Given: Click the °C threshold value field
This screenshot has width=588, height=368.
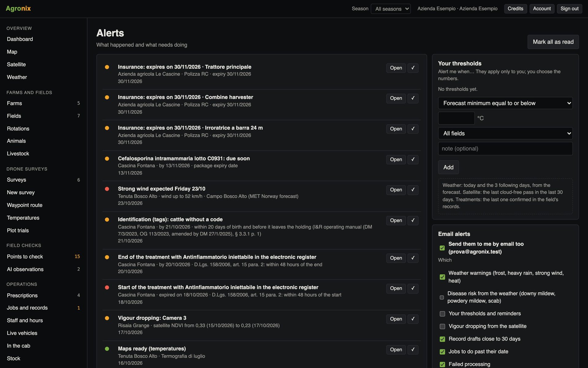Looking at the screenshot, I should click(x=456, y=118).
